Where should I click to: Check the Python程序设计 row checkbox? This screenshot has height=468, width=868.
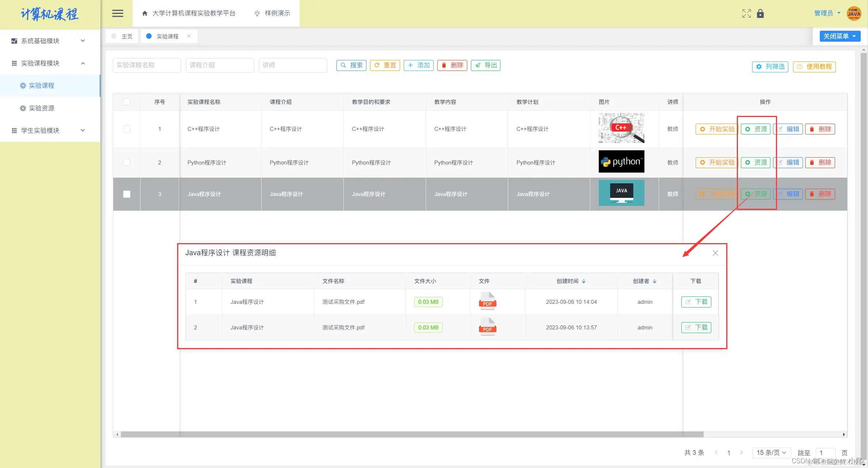[x=127, y=162]
